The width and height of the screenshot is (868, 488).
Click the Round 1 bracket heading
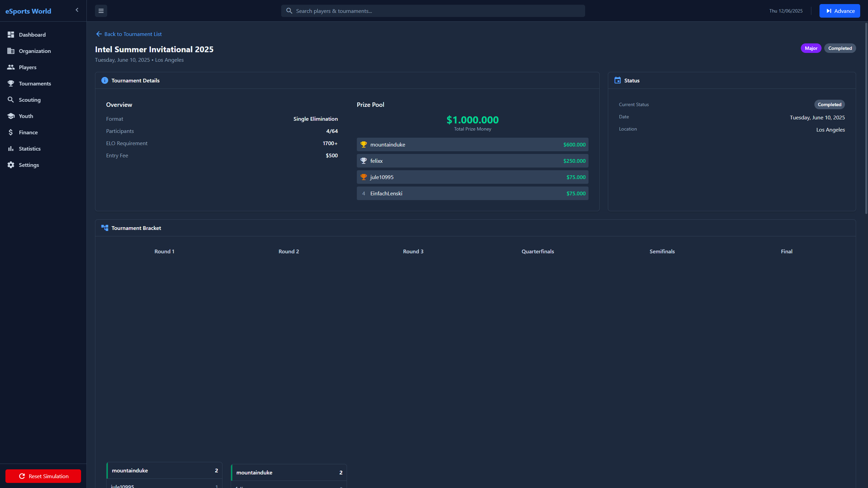pos(164,251)
